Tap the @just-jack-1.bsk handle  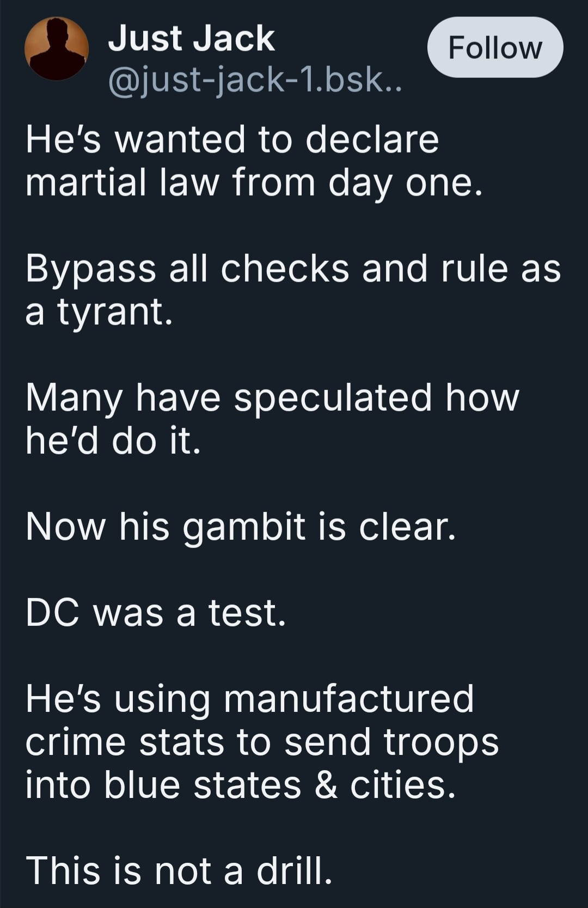point(255,80)
